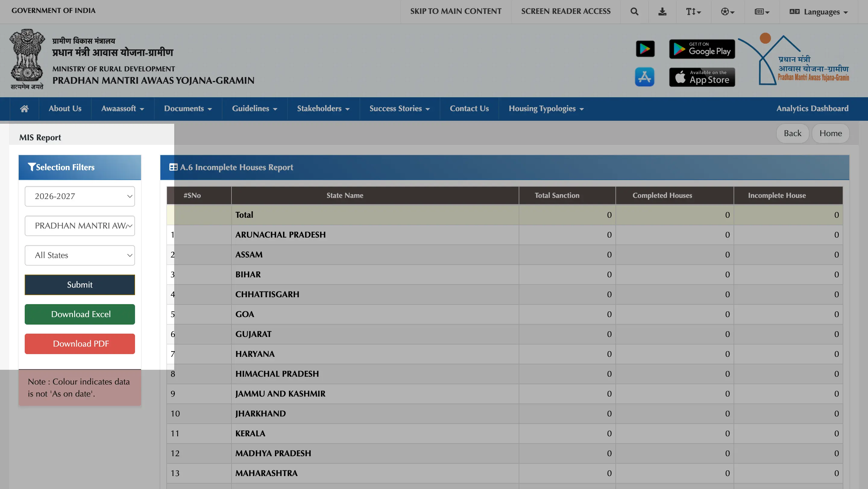Click the MIS Report heading
The height and width of the screenshot is (489, 868).
click(x=40, y=138)
